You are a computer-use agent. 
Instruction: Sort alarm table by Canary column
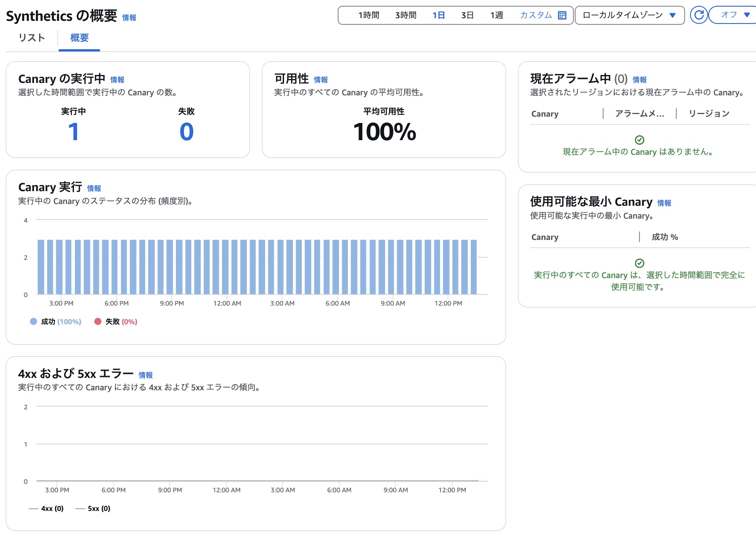click(545, 114)
